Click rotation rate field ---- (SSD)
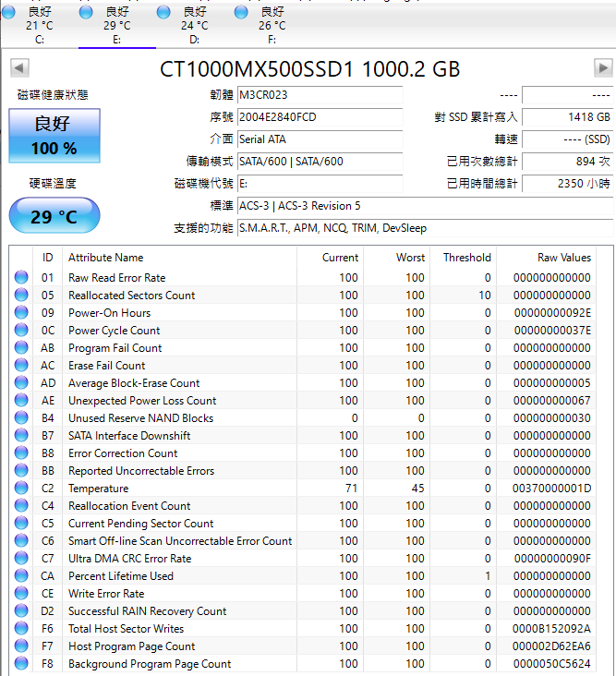The image size is (616, 676). pos(567,139)
